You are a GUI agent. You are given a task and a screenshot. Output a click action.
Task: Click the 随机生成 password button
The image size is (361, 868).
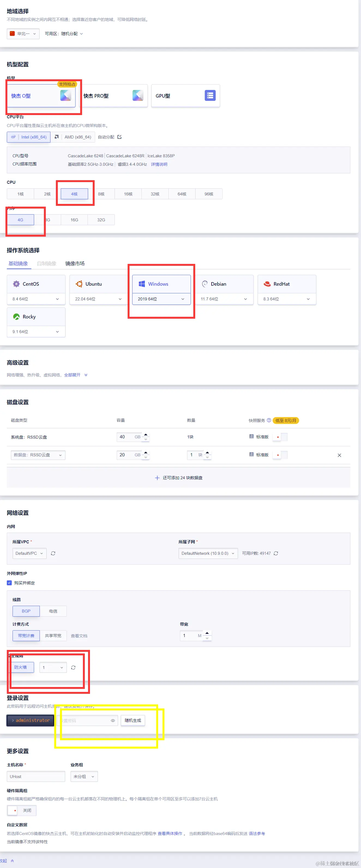click(x=133, y=721)
